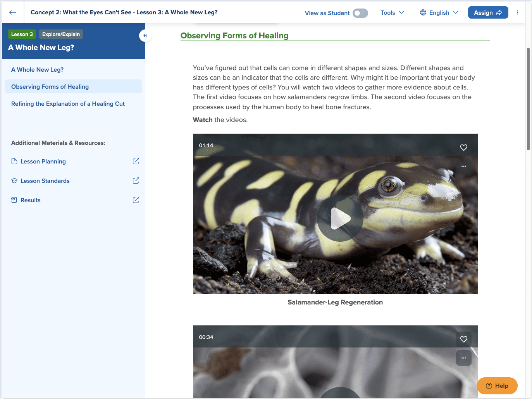Viewport: 532px width, 399px height.
Task: Open Lesson Standards external link icon
Action: pos(136,181)
